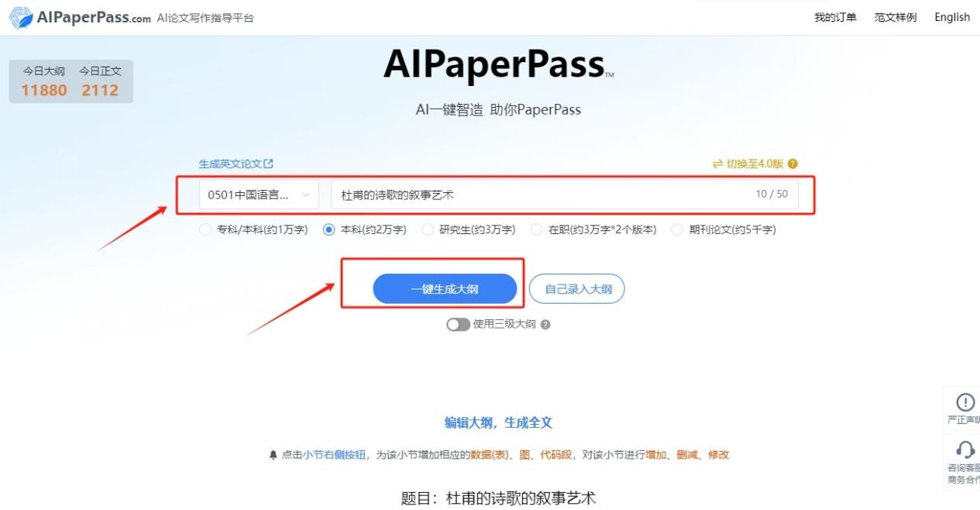
Task: Select the 研究生(约3万字) radio option
Action: [428, 229]
